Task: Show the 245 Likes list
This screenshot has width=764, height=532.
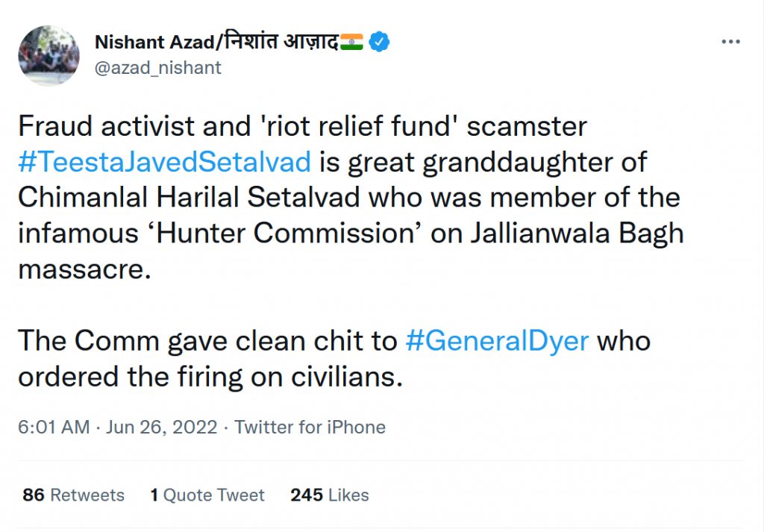Action: [x=330, y=495]
